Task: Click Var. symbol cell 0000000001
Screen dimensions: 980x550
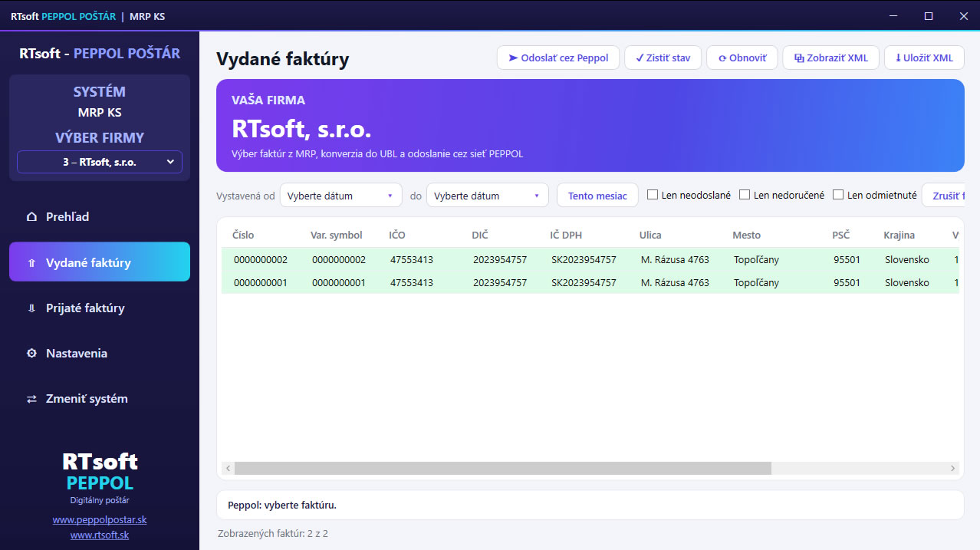Action: 339,282
